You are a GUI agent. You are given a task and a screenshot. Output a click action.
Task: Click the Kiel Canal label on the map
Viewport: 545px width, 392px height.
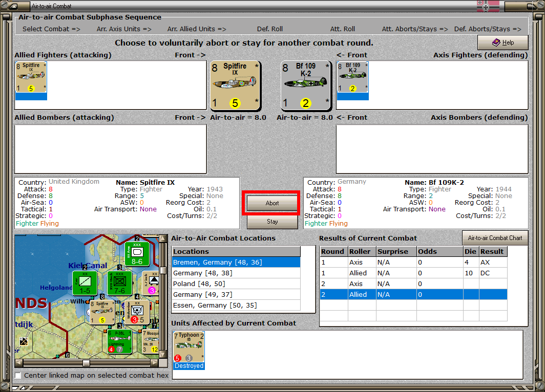pyautogui.click(x=88, y=266)
